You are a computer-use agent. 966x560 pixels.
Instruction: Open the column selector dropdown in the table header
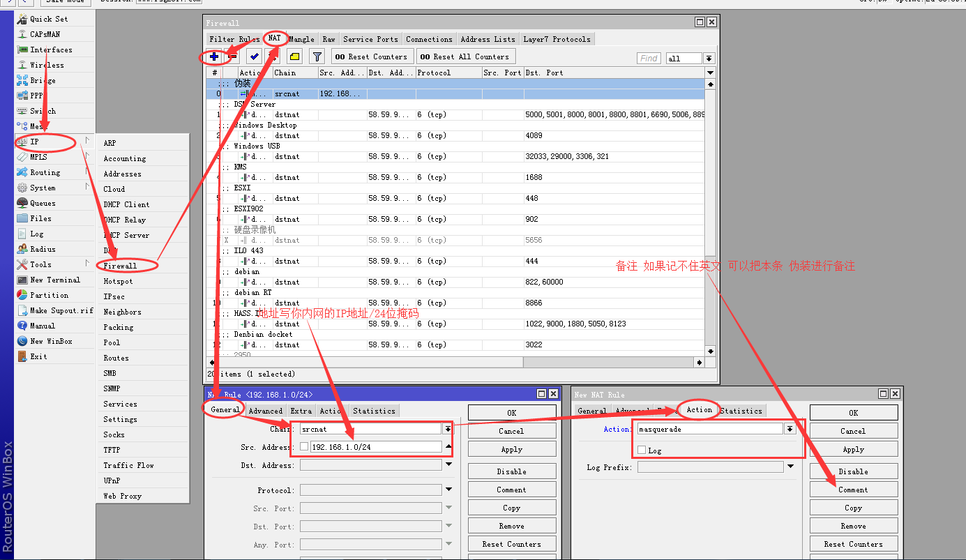(x=710, y=73)
